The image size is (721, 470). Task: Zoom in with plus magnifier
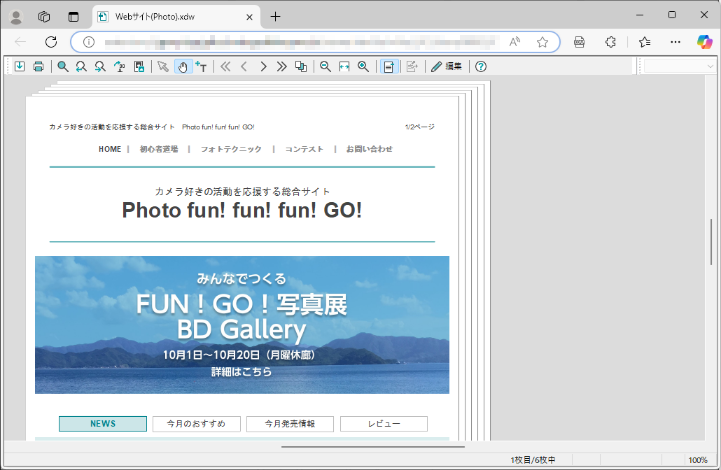point(363,67)
